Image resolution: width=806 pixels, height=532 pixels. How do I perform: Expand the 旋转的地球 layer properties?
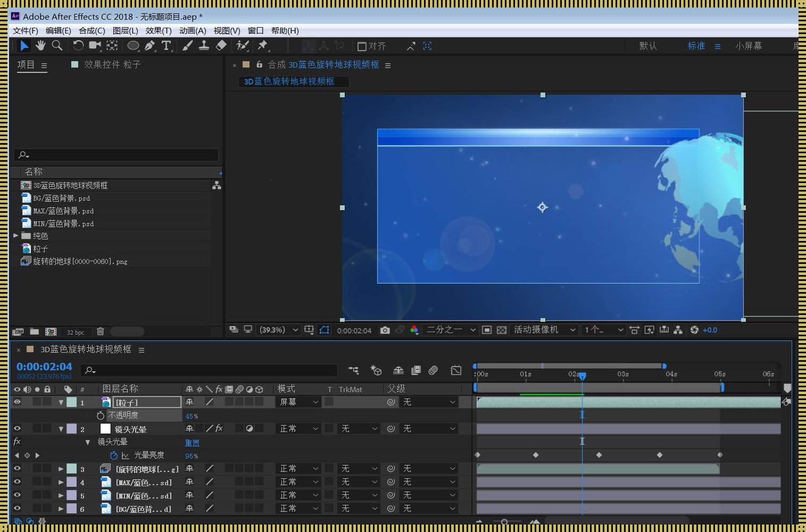[x=61, y=469]
